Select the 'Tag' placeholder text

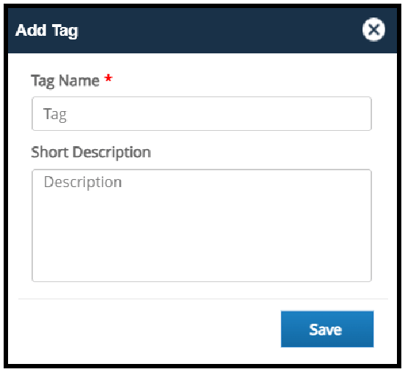[x=55, y=115]
